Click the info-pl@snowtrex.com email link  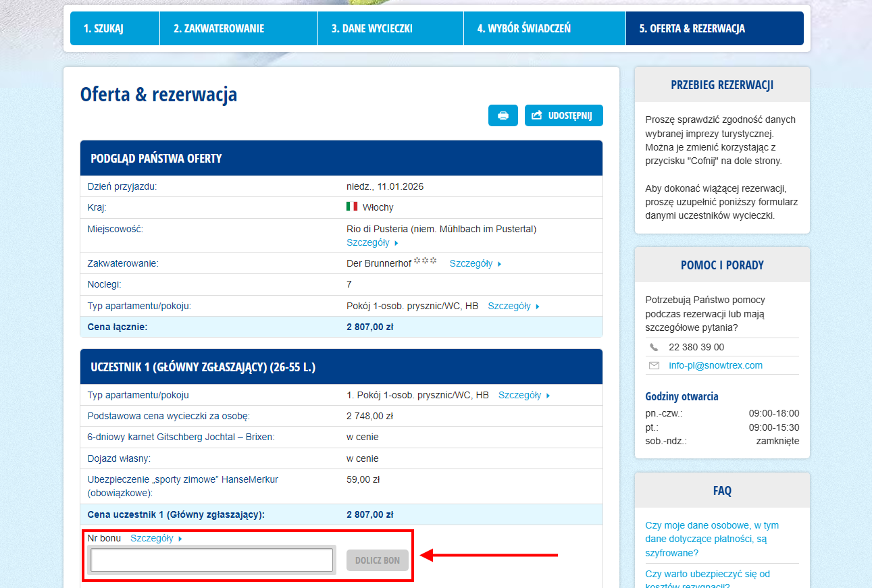pyautogui.click(x=715, y=365)
